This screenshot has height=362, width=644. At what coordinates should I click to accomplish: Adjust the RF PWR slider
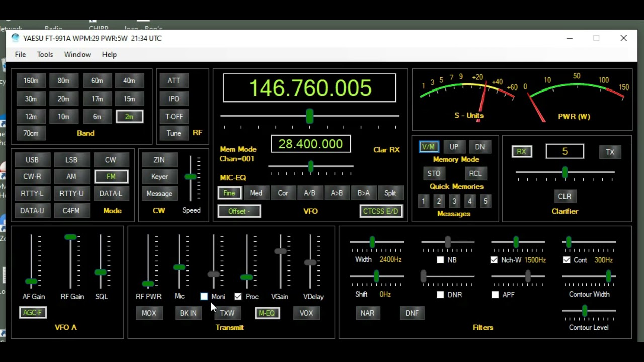(x=148, y=284)
